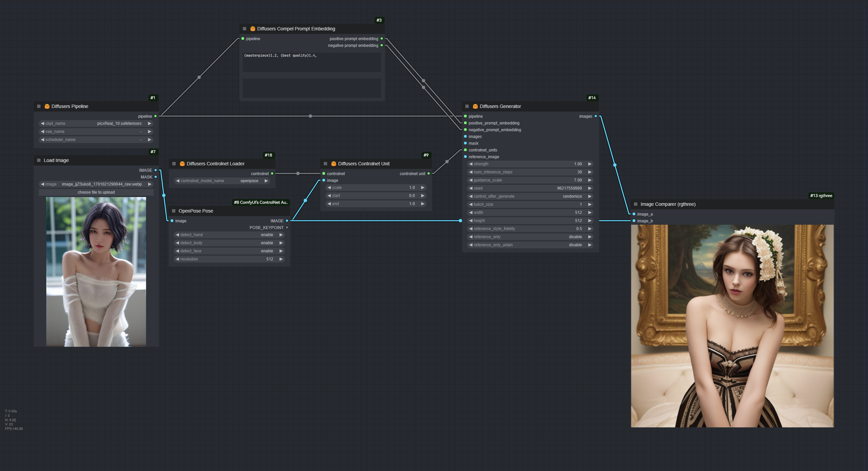Collapse the Image Comparer node square
The width and height of the screenshot is (868, 471).
pos(636,204)
